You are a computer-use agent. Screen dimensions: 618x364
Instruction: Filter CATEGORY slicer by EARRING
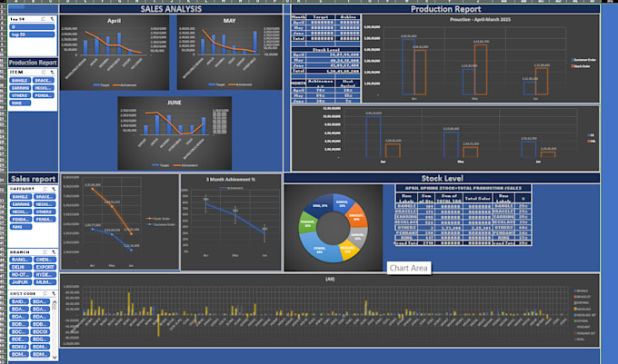(20, 204)
